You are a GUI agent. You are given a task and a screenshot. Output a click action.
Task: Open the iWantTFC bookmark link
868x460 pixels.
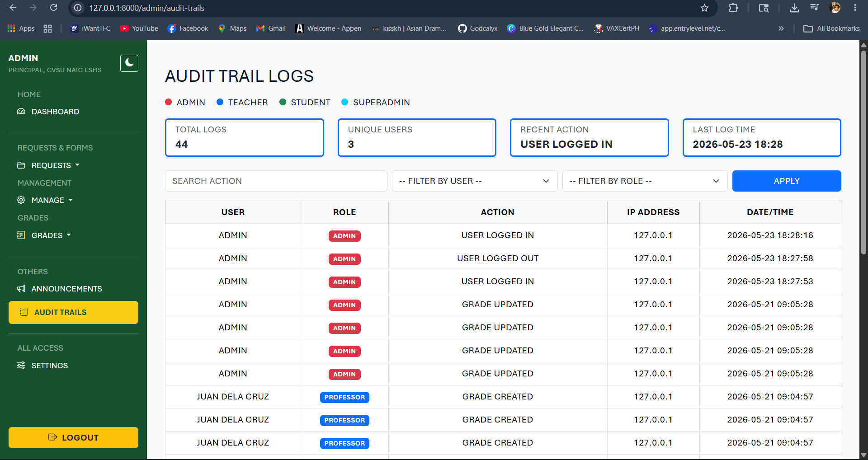tap(90, 28)
